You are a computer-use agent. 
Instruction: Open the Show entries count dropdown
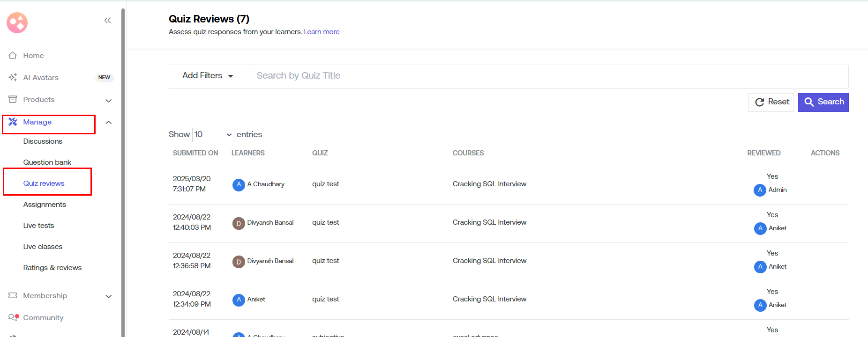point(213,135)
